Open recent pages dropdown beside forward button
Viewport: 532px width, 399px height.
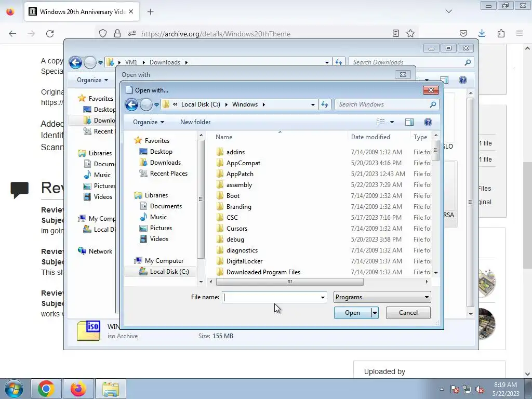(156, 105)
